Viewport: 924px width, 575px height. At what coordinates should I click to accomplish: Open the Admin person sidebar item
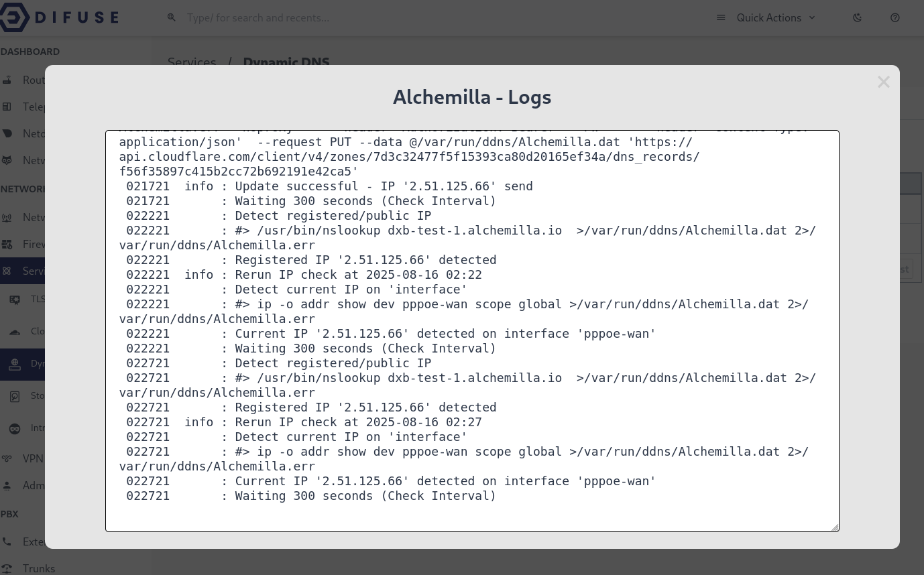[22, 485]
